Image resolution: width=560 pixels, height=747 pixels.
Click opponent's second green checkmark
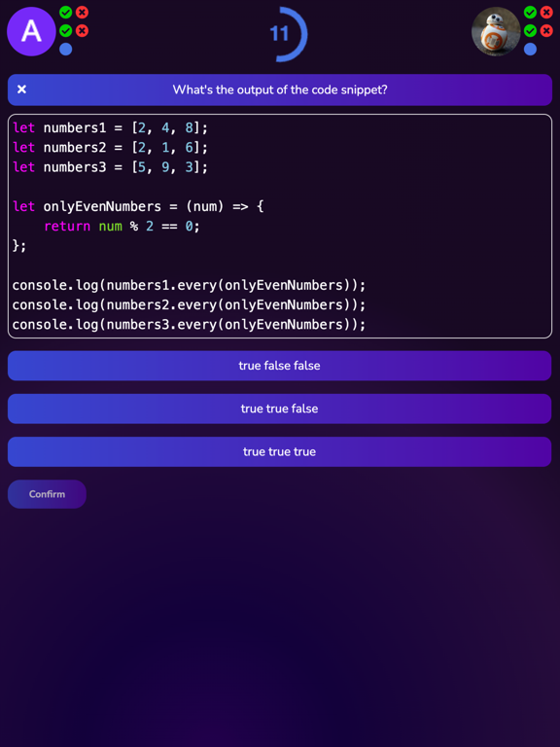[x=530, y=30]
